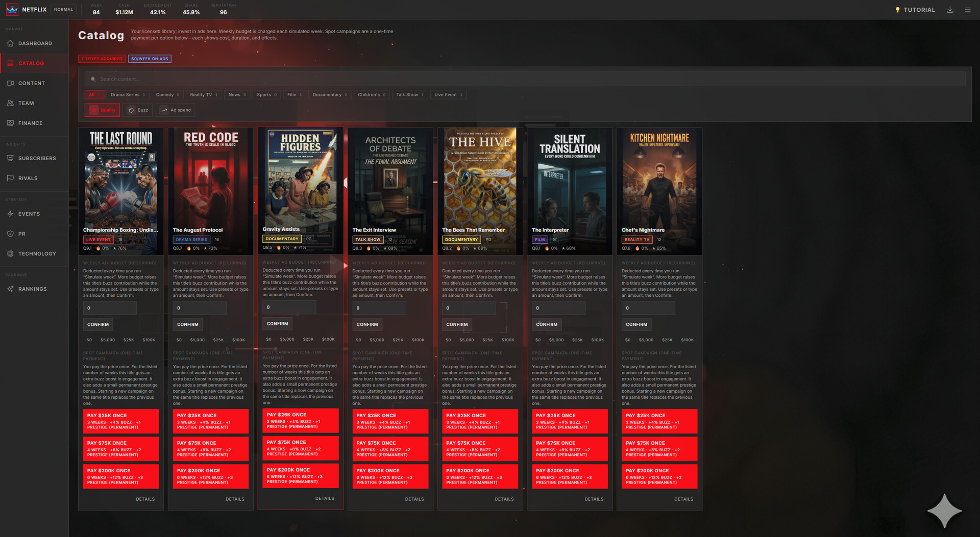Toggle the Ad spend sort option
The image size is (980, 537).
[x=176, y=110]
